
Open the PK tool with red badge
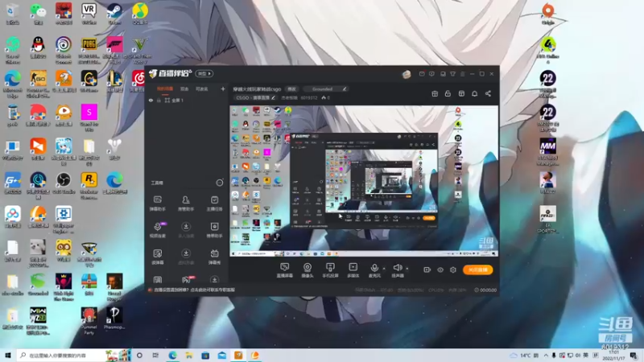(187, 280)
